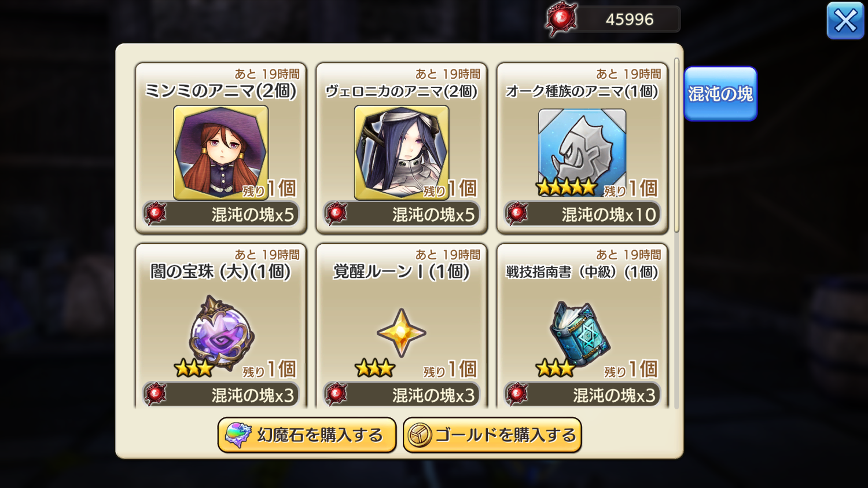Open ゴールドを購入する purchase screen

click(x=492, y=435)
